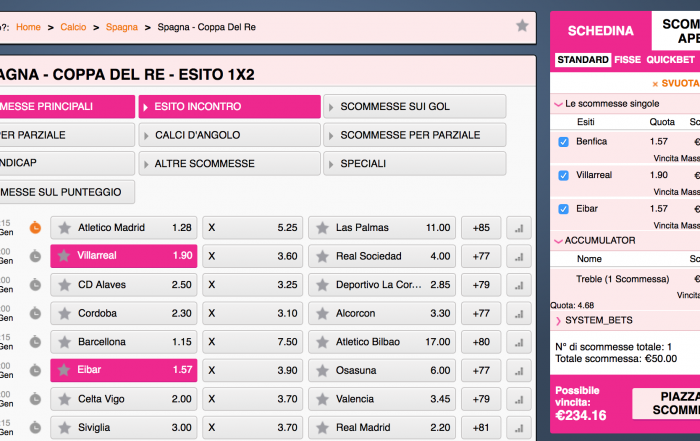Expand +80 more markets for Barcellona match

coord(481,342)
